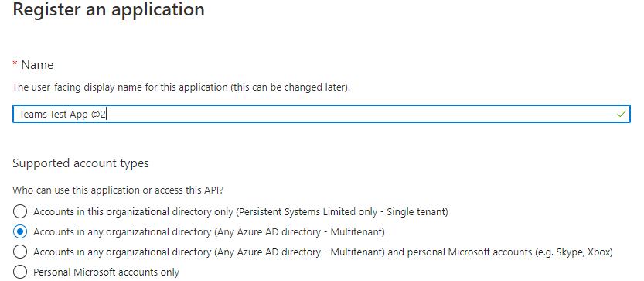Click the green validation checkmark icon
Screen dimensions: 644x281
[x=622, y=114]
